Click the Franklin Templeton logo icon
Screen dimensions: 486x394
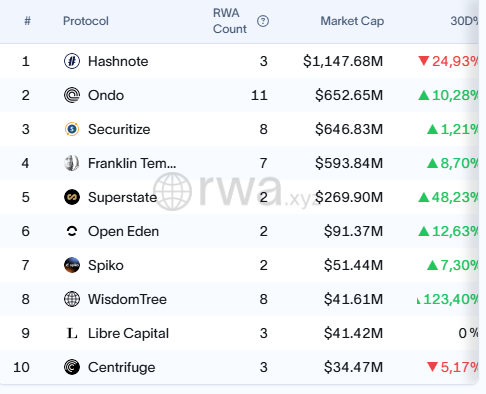72,163
